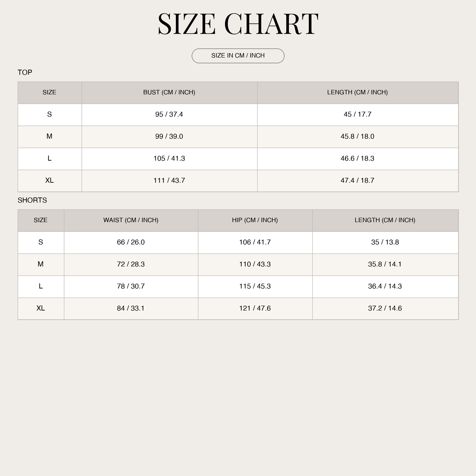Image resolution: width=476 pixels, height=476 pixels.
Task: Select the 78 / 30.7 waist cell
Action: pyautogui.click(x=131, y=287)
